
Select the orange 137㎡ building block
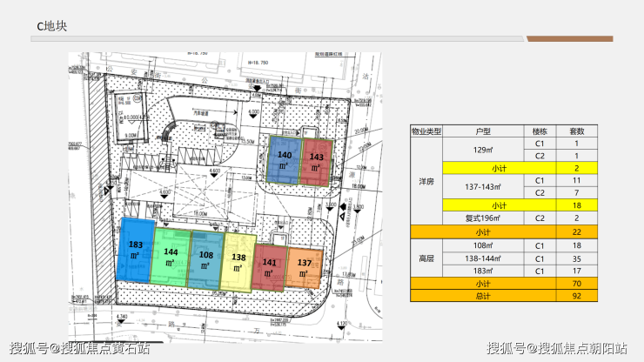tap(304, 267)
